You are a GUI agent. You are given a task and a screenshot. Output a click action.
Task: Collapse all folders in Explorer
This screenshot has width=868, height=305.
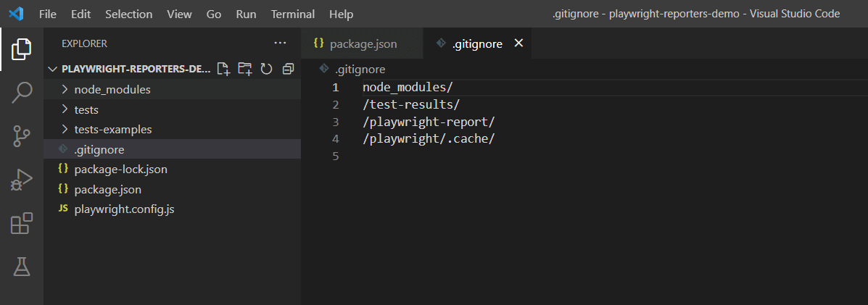288,69
